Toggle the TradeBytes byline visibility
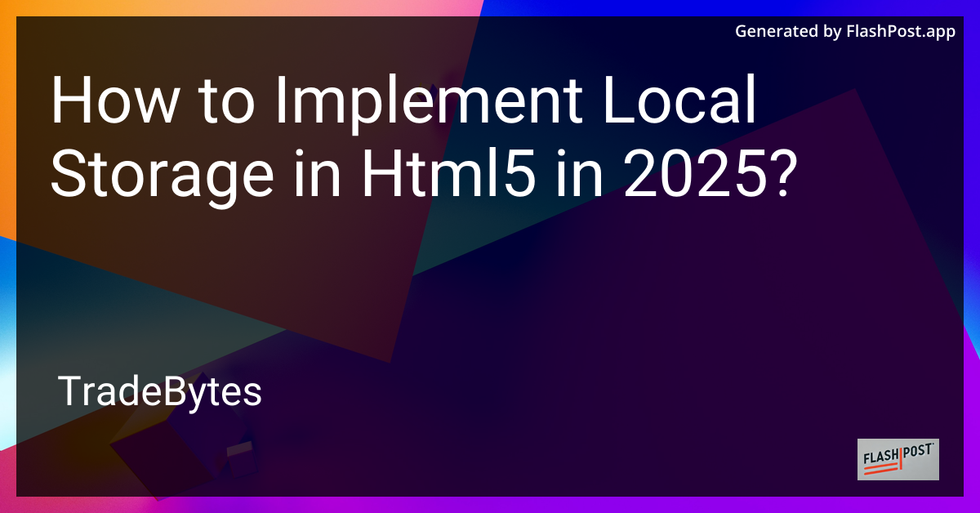 (159, 392)
